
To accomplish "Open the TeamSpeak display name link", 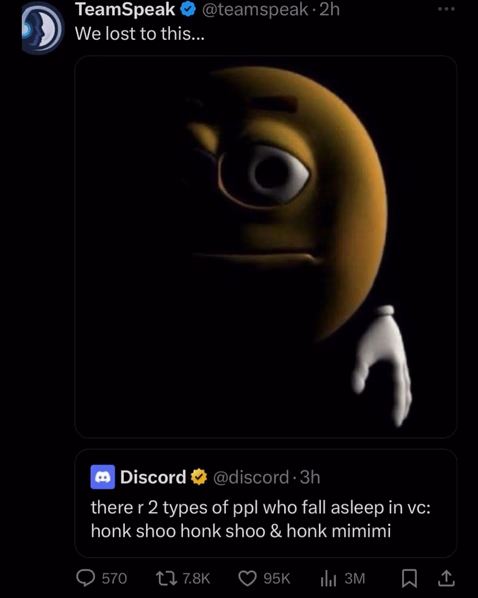I will (125, 10).
